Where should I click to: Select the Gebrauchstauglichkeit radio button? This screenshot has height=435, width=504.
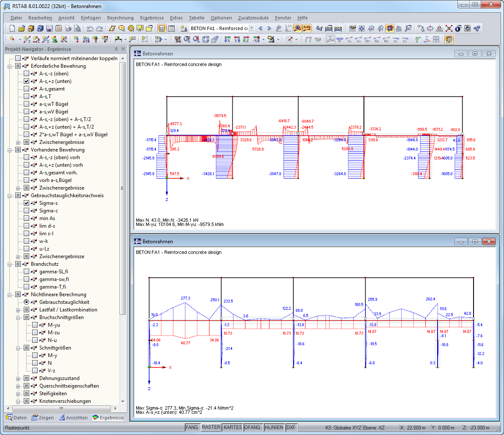pos(27,302)
